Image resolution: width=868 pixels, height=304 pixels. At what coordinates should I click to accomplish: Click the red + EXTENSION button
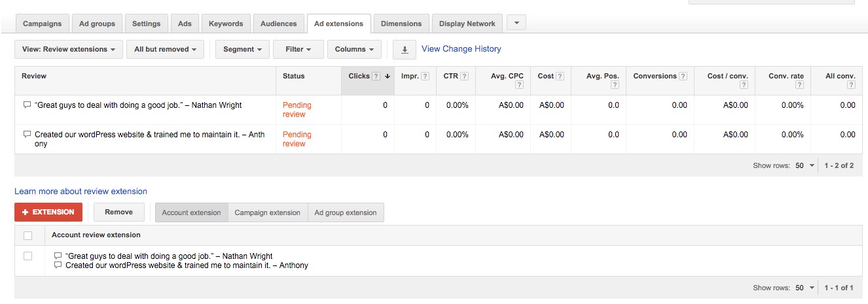[x=48, y=212]
